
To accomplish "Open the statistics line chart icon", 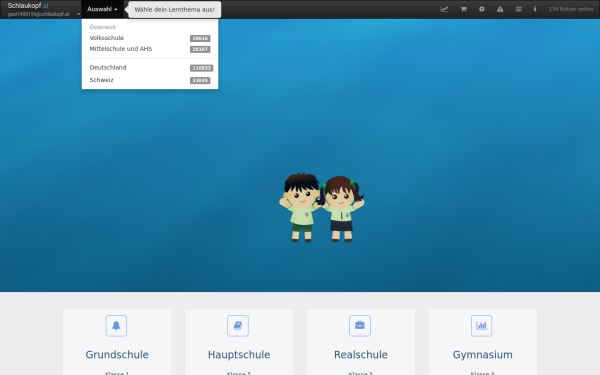I will pos(444,9).
